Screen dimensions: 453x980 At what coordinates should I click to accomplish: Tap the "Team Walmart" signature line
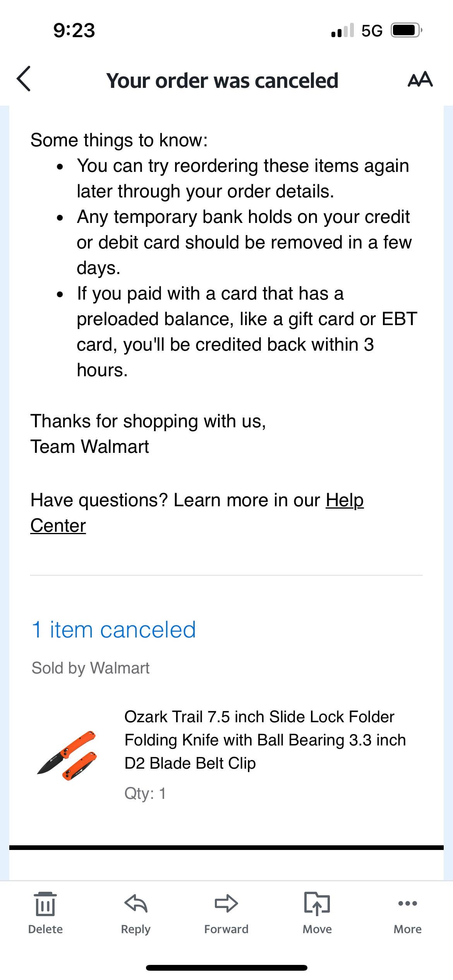point(89,447)
